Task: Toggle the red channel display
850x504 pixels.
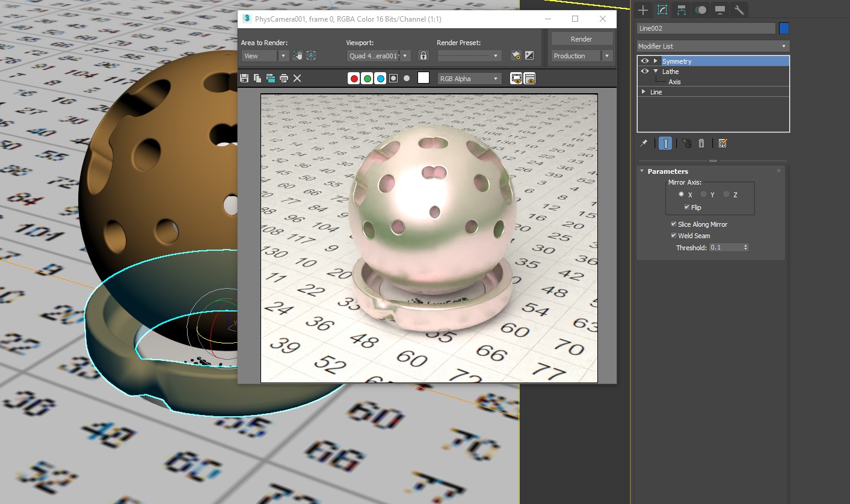Action: [354, 78]
